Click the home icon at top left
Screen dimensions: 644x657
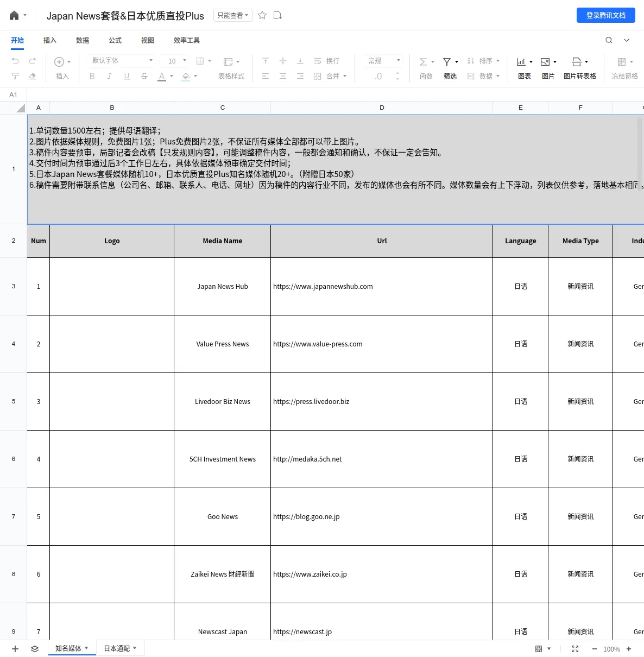(x=14, y=15)
